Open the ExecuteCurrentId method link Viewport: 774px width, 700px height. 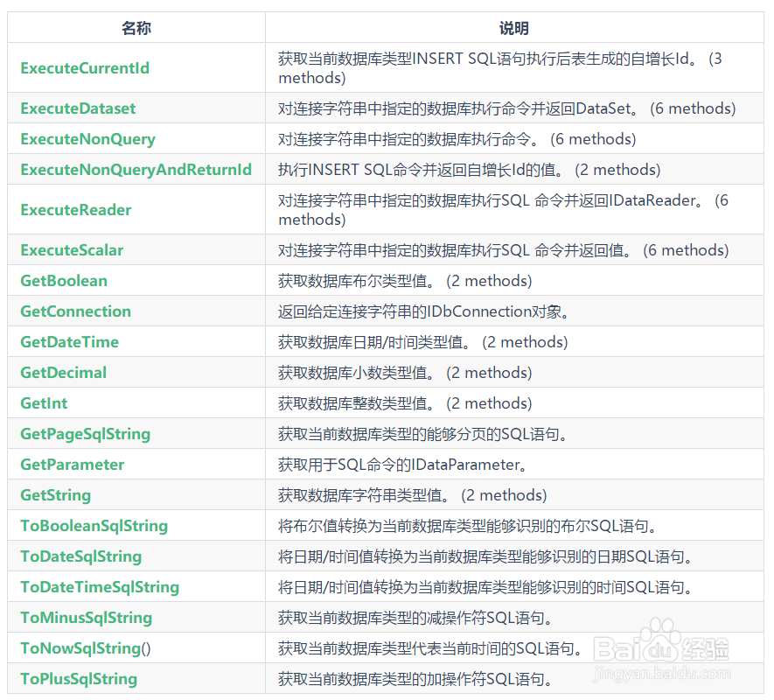pyautogui.click(x=85, y=67)
